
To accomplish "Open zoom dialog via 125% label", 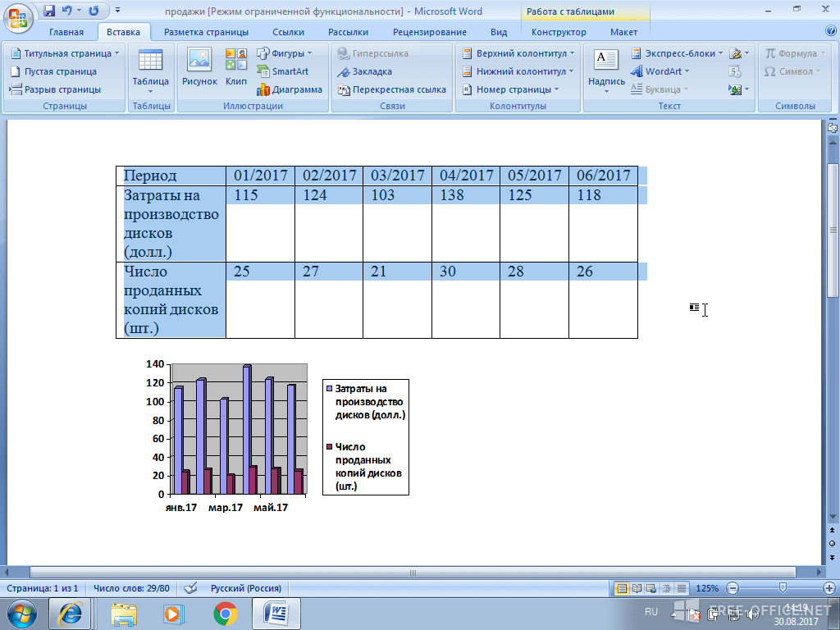I will [x=707, y=588].
